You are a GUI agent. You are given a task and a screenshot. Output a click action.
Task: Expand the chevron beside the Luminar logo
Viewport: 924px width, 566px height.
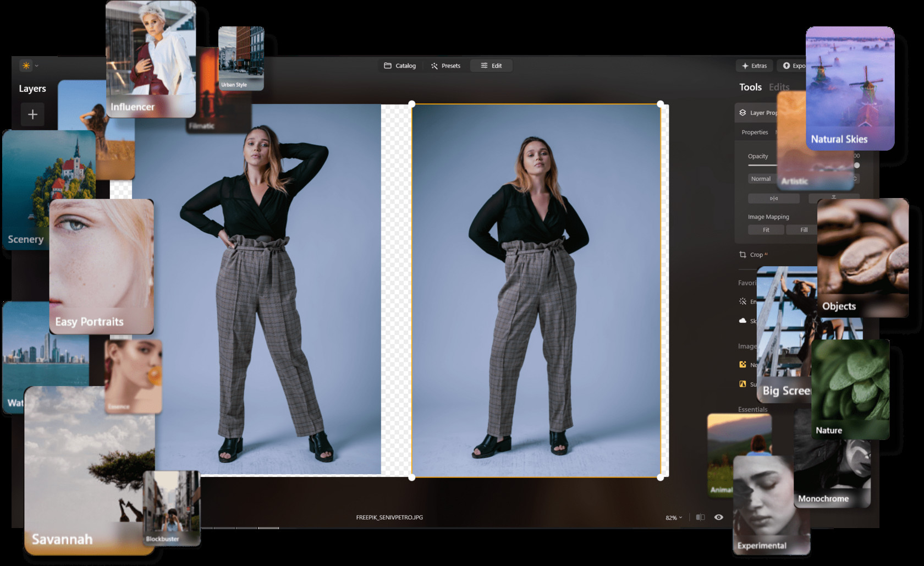(37, 65)
